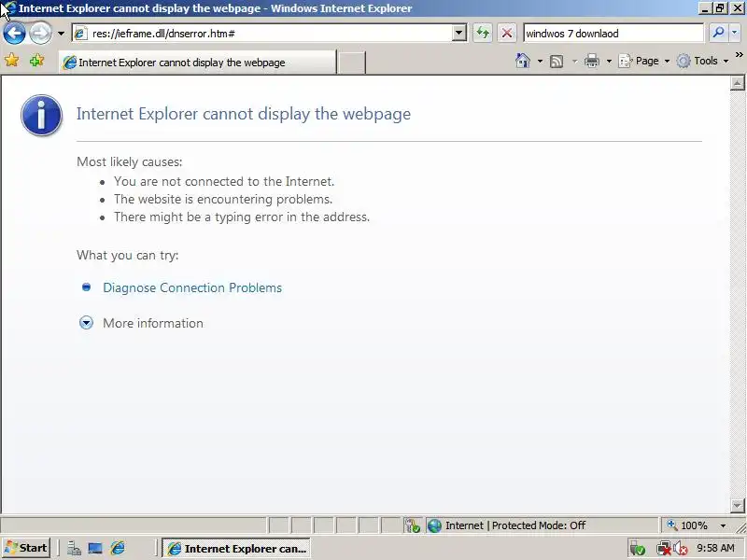Open search provider options dropdown arrow
747x560 pixels.
point(734,33)
